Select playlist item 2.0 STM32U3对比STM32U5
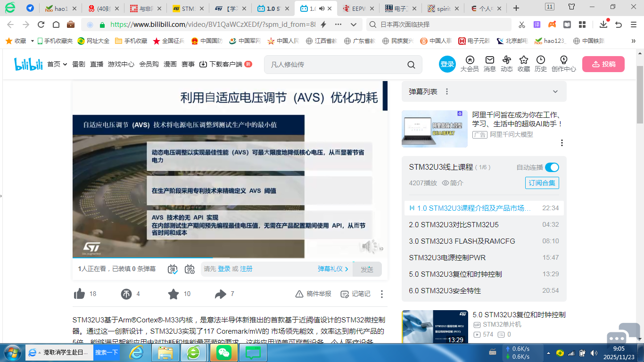Screen dimensions: 644x362 click(484, 224)
